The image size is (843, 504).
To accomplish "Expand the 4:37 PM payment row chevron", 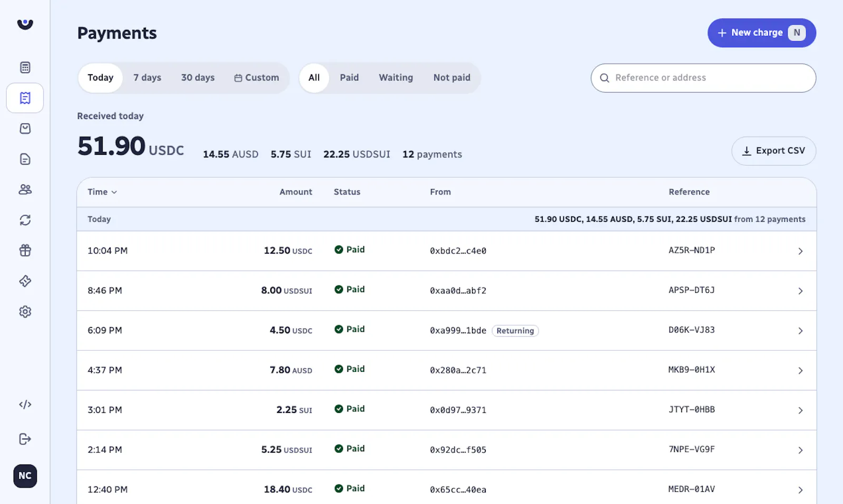I will (x=800, y=371).
